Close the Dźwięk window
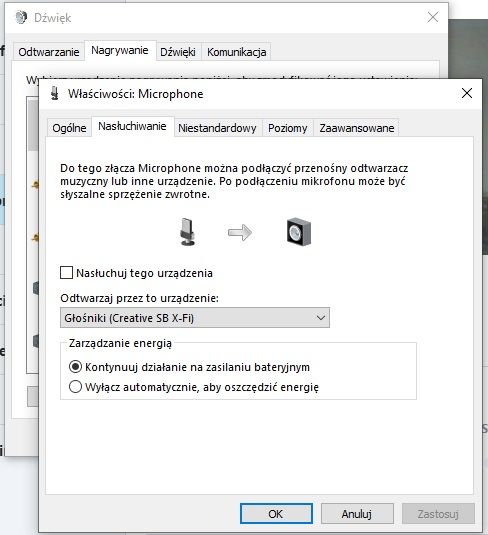This screenshot has height=535, width=488. (x=433, y=17)
